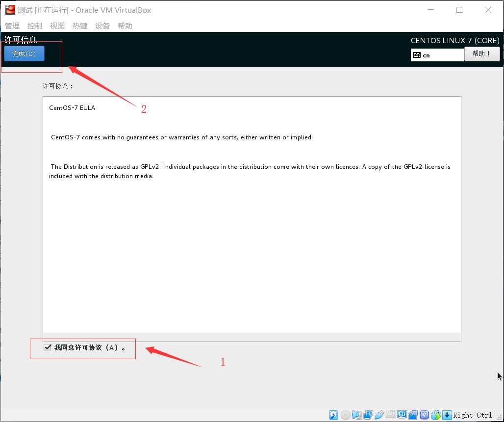Open the 帮助 menu in VirtualBox menubar

(125, 26)
